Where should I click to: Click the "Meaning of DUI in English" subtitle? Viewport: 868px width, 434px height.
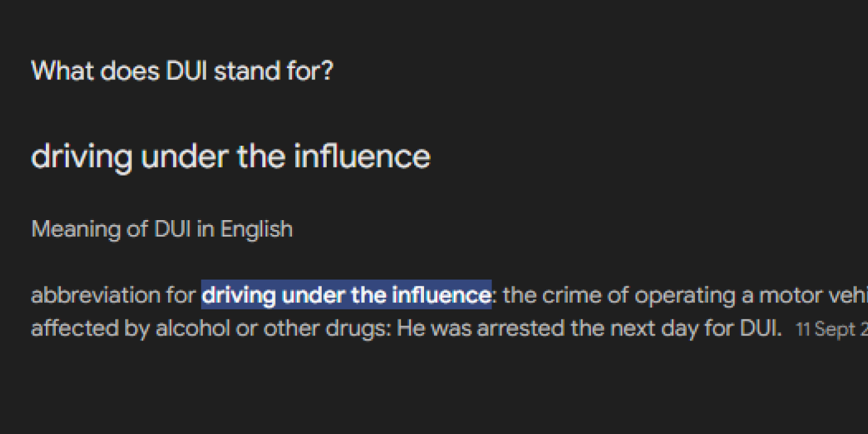(162, 229)
